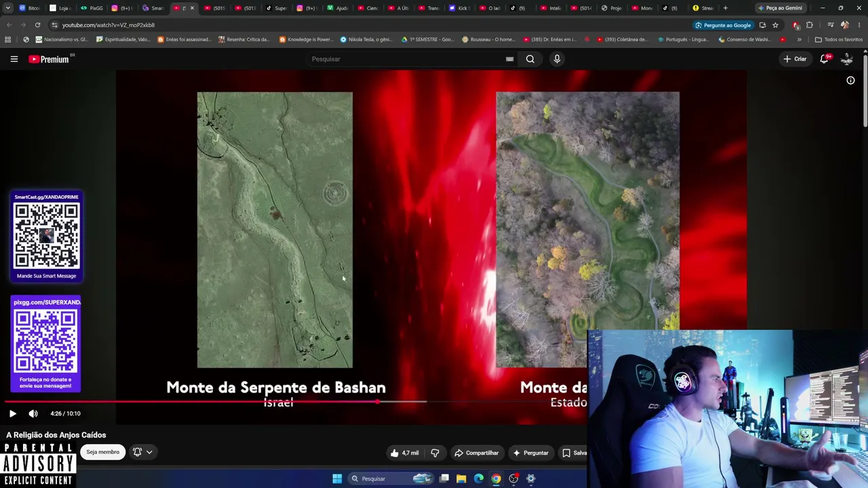Open the Nacionalismo vs. Gl... bookmark
The image size is (868, 488).
point(61,39)
